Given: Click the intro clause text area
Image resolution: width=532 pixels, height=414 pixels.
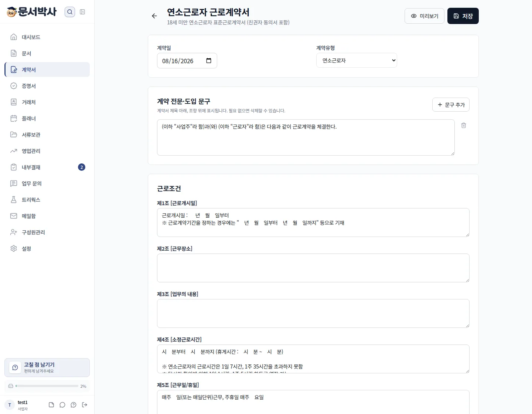Looking at the screenshot, I should click(x=306, y=138).
